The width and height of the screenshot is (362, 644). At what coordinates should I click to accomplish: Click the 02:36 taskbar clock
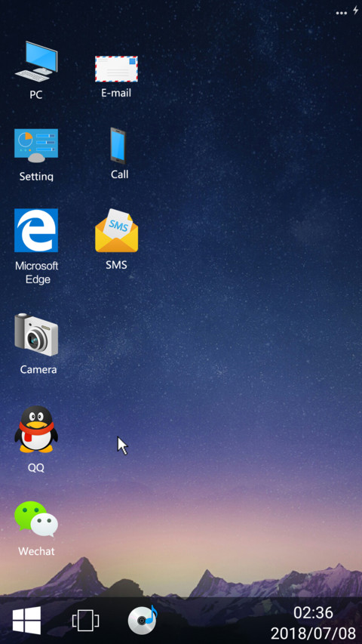tap(313, 613)
